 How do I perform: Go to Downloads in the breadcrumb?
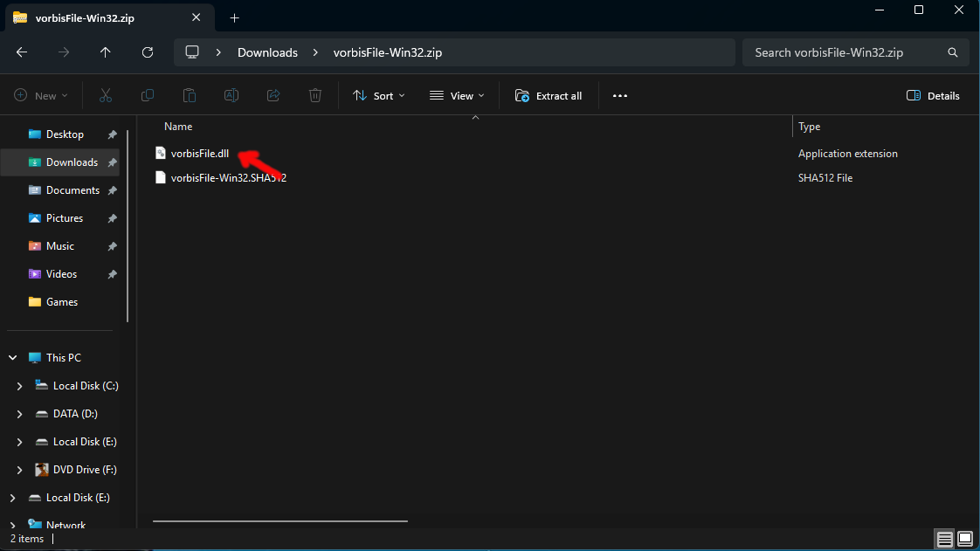click(267, 52)
